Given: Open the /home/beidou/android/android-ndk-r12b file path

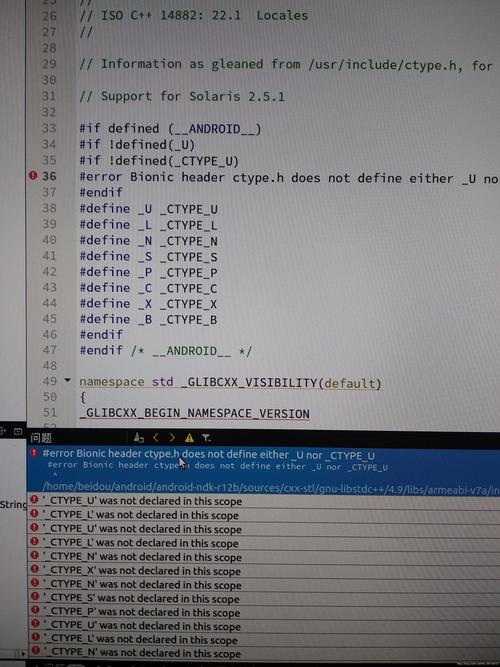Looking at the screenshot, I should click(271, 489).
